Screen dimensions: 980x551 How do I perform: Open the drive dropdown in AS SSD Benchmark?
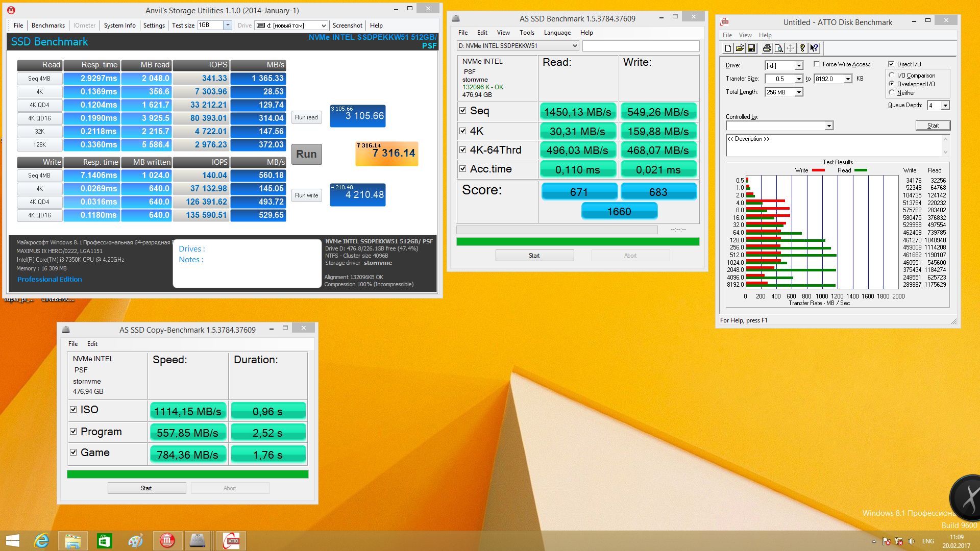tap(574, 46)
